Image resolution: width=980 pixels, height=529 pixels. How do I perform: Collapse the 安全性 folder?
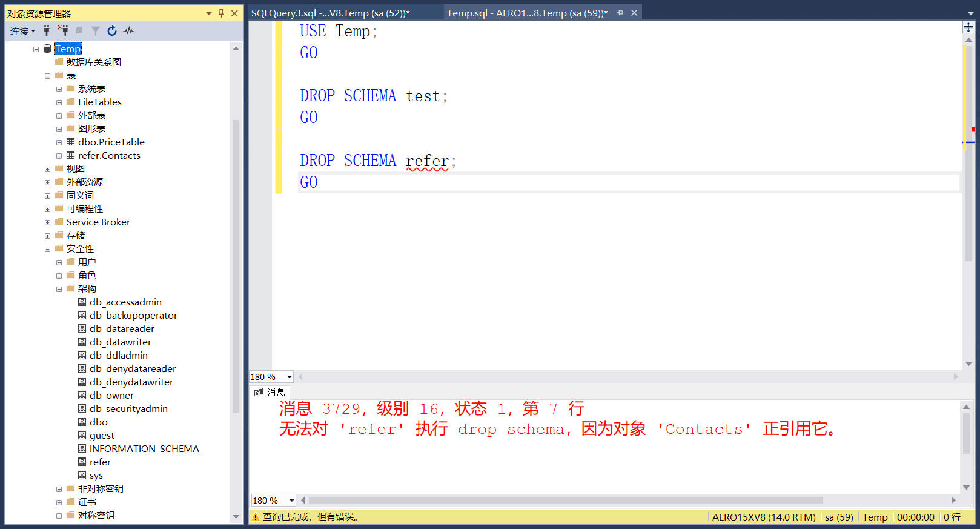[48, 249]
